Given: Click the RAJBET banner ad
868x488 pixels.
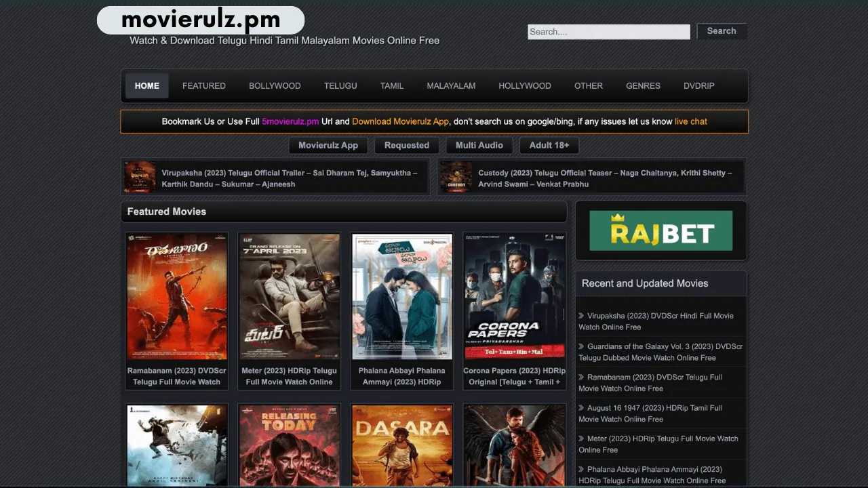Looking at the screenshot, I should (x=661, y=230).
